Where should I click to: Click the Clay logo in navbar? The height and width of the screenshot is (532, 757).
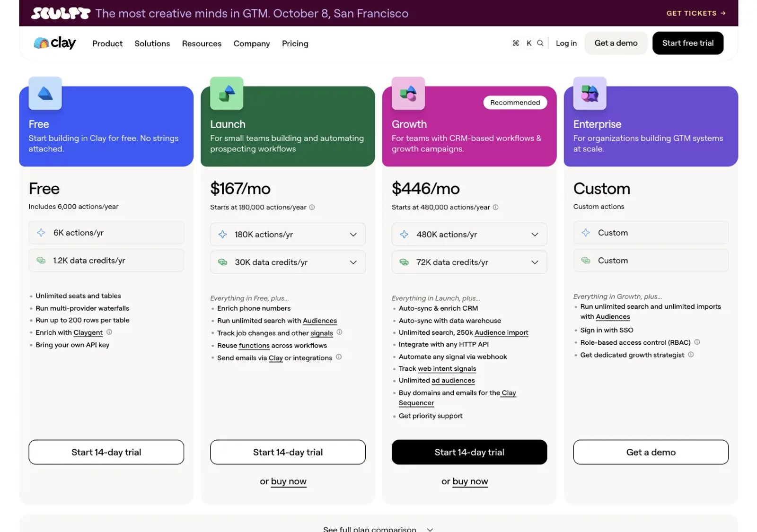(55, 43)
